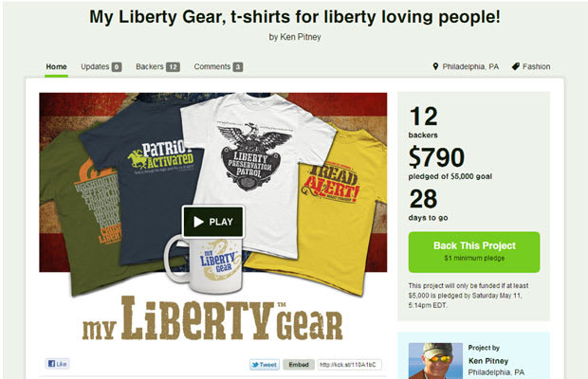Viewport: 588px width, 379px height.
Task: Switch to the Home tab
Action: 56,66
